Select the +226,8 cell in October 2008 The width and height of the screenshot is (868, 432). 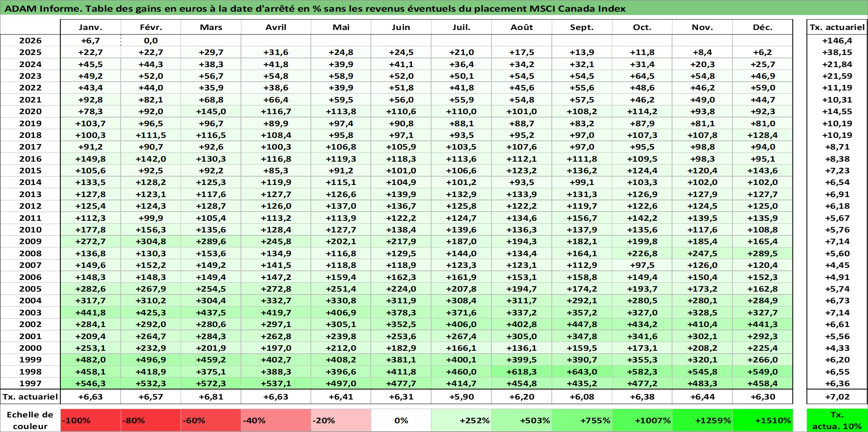click(x=642, y=253)
